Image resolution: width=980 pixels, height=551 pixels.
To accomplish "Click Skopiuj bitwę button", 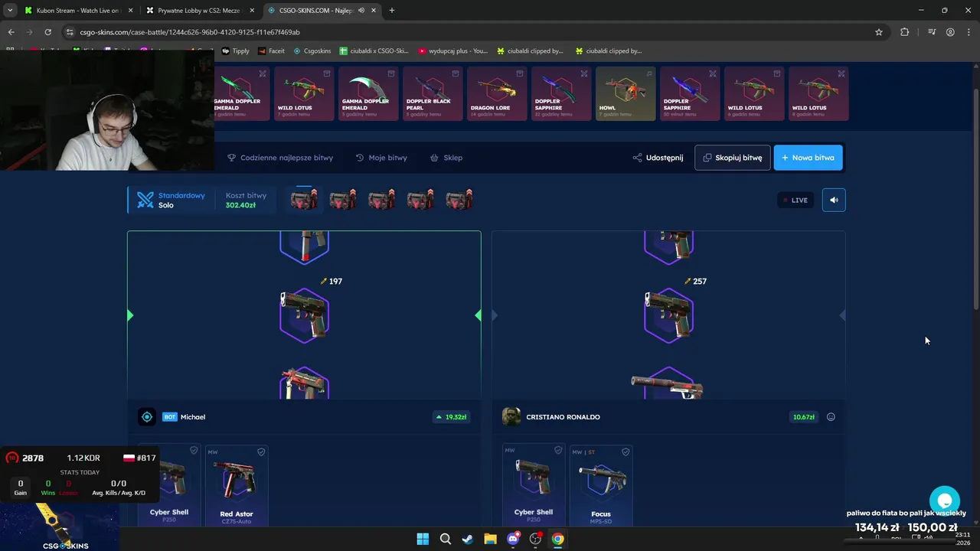I will pos(733,158).
